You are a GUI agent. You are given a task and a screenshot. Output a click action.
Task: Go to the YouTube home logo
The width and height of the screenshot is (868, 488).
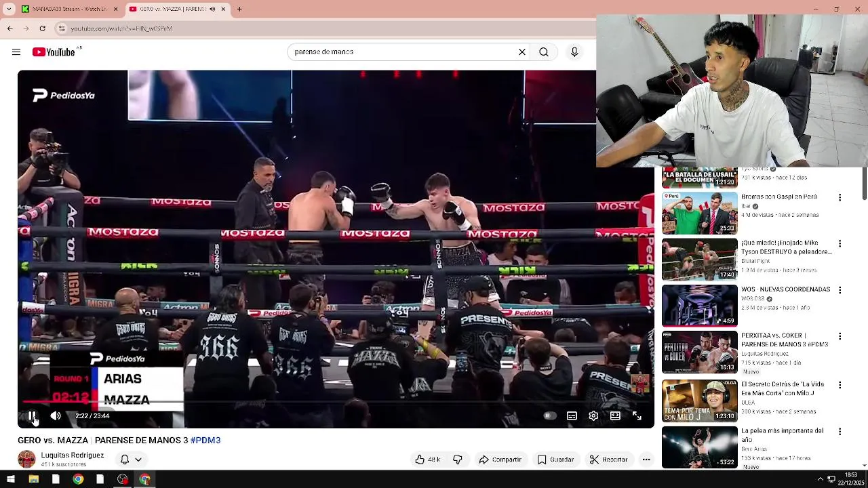coord(54,52)
